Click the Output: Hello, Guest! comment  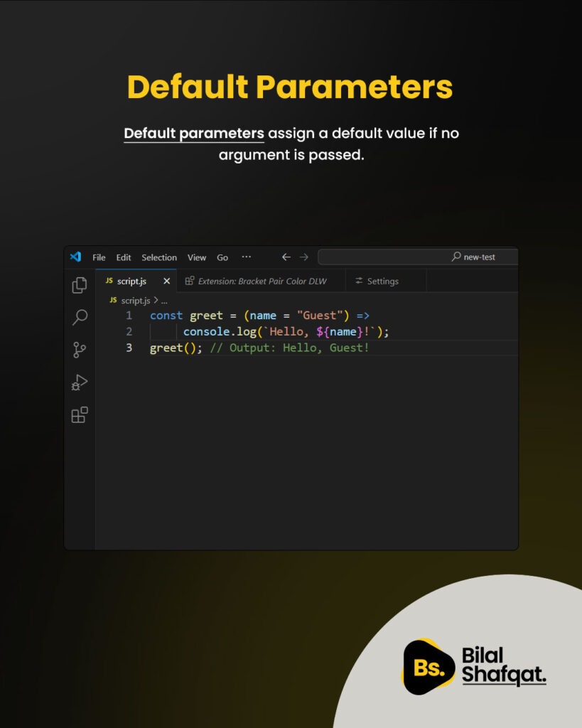290,348
